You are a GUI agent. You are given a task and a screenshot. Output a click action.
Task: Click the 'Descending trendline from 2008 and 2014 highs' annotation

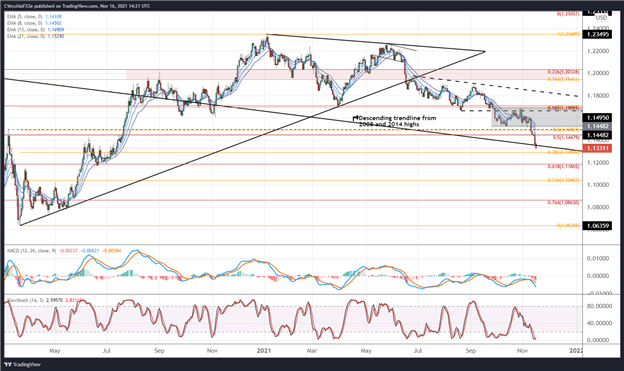pos(397,121)
